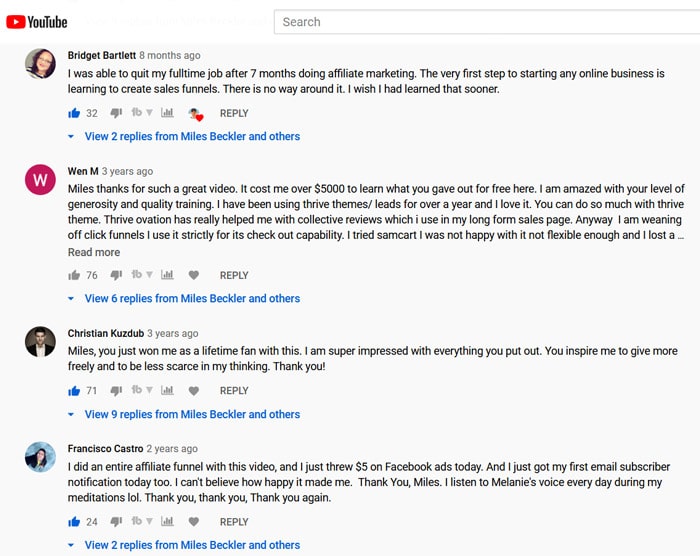The height and width of the screenshot is (556, 700).
Task: Reply to Francisco Castro's comment
Action: (x=234, y=522)
